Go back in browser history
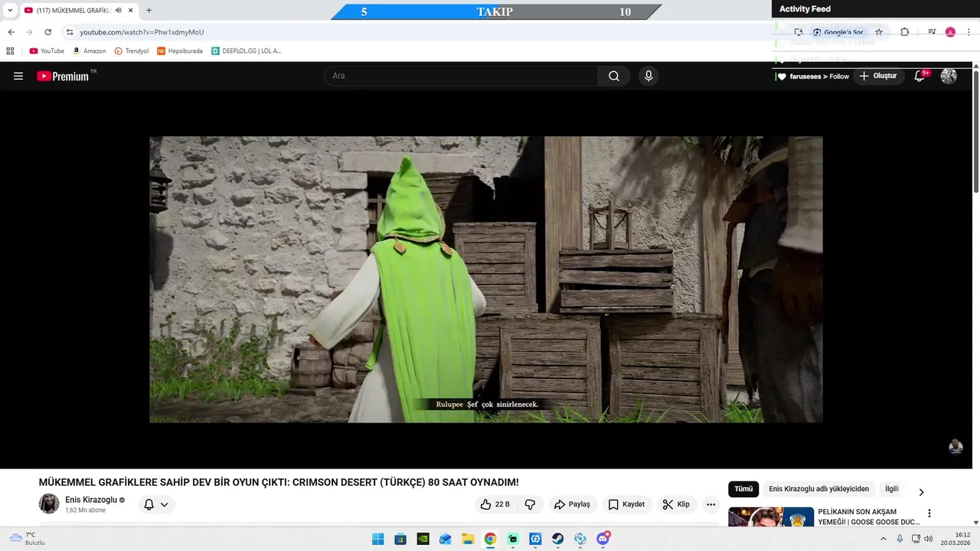Image resolution: width=980 pixels, height=551 pixels. pyautogui.click(x=11, y=32)
